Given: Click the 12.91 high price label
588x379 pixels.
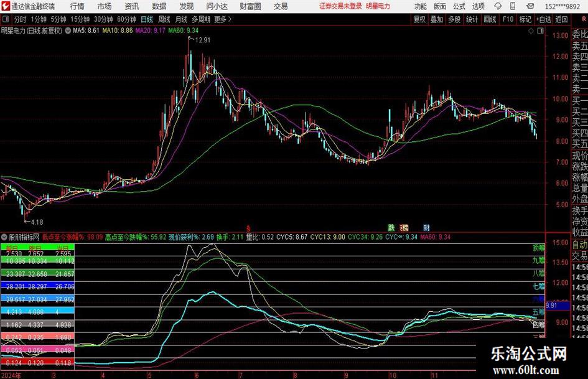Looking at the screenshot, I should coord(202,40).
